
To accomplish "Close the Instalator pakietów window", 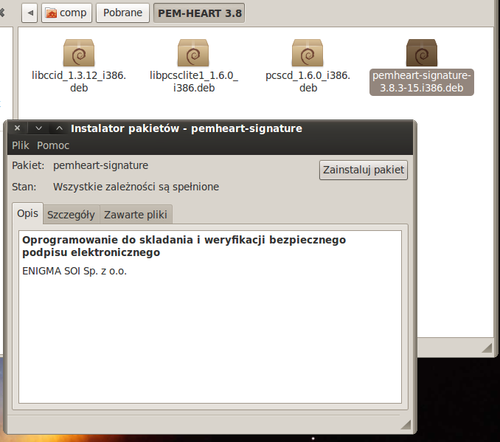I will click(17, 128).
